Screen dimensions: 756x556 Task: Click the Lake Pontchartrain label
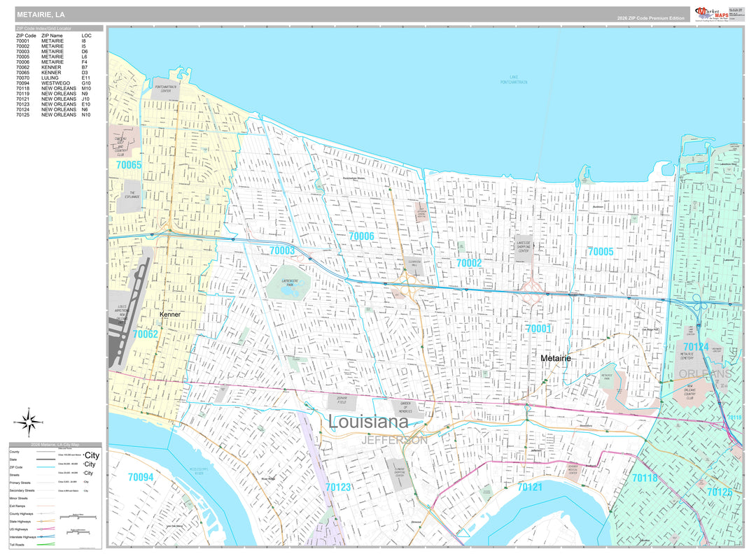click(x=514, y=80)
